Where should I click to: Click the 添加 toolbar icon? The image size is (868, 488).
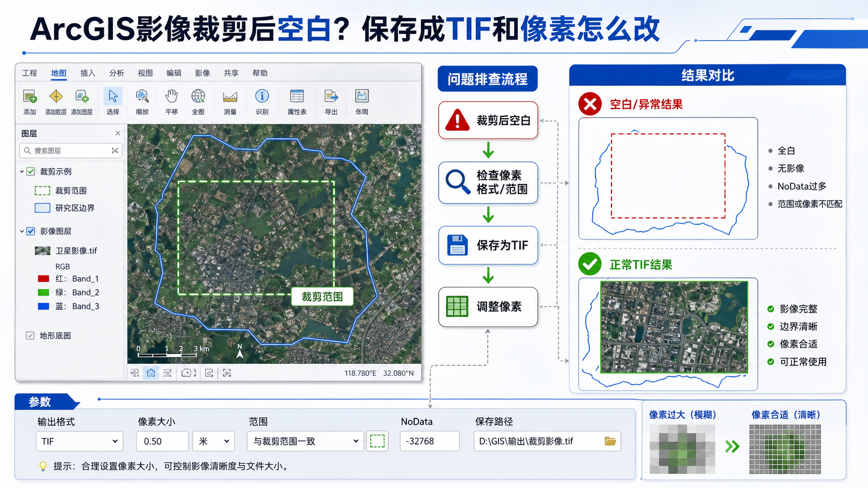click(x=30, y=96)
